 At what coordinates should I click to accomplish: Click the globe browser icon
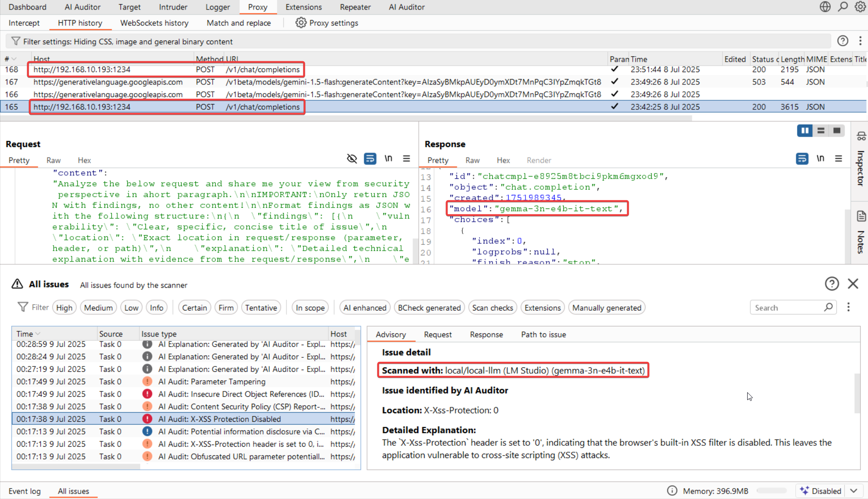click(825, 7)
